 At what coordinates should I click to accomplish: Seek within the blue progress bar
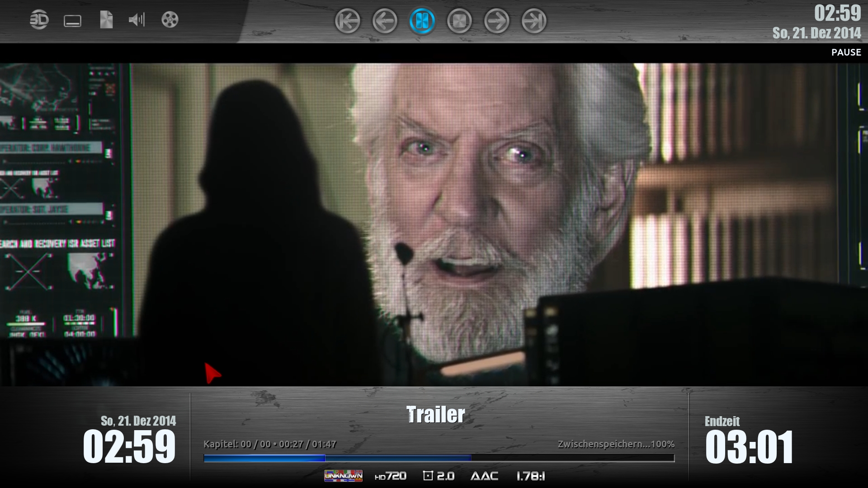pos(439,458)
